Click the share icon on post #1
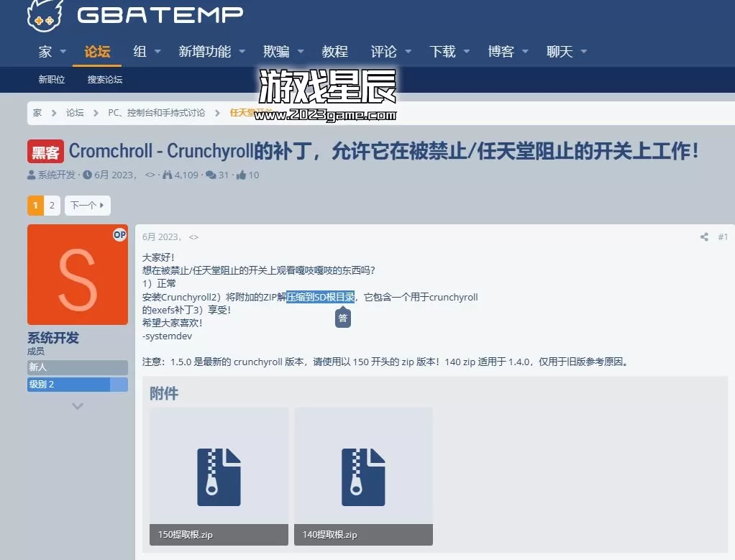Viewport: 735px width, 560px height. [x=704, y=237]
